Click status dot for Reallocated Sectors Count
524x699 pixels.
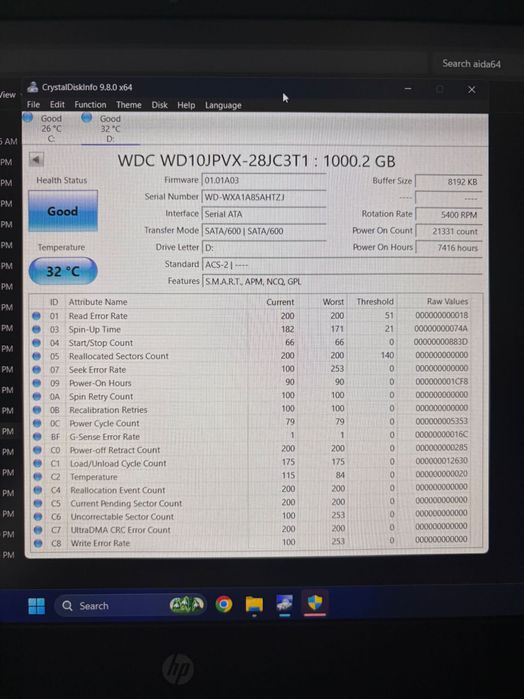click(x=37, y=356)
